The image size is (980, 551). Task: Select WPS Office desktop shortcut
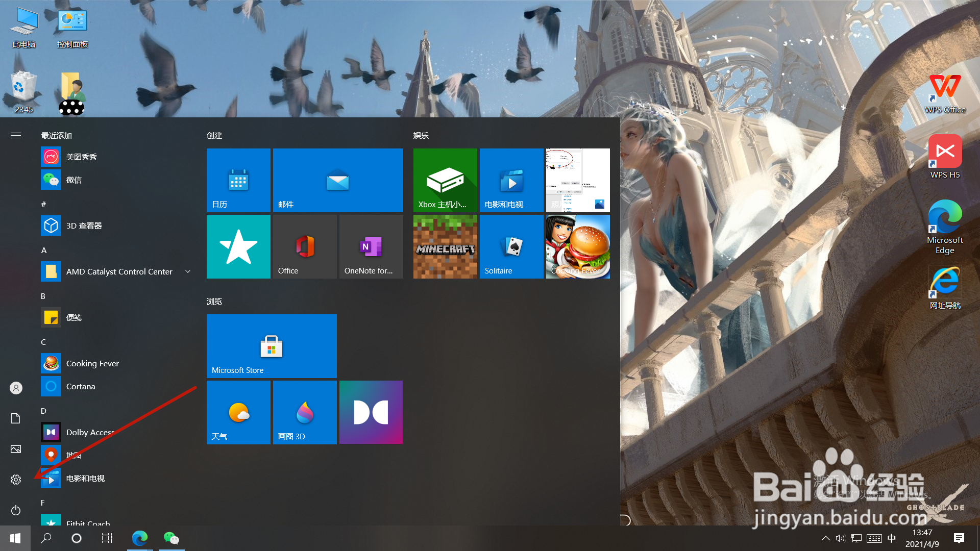(x=945, y=94)
